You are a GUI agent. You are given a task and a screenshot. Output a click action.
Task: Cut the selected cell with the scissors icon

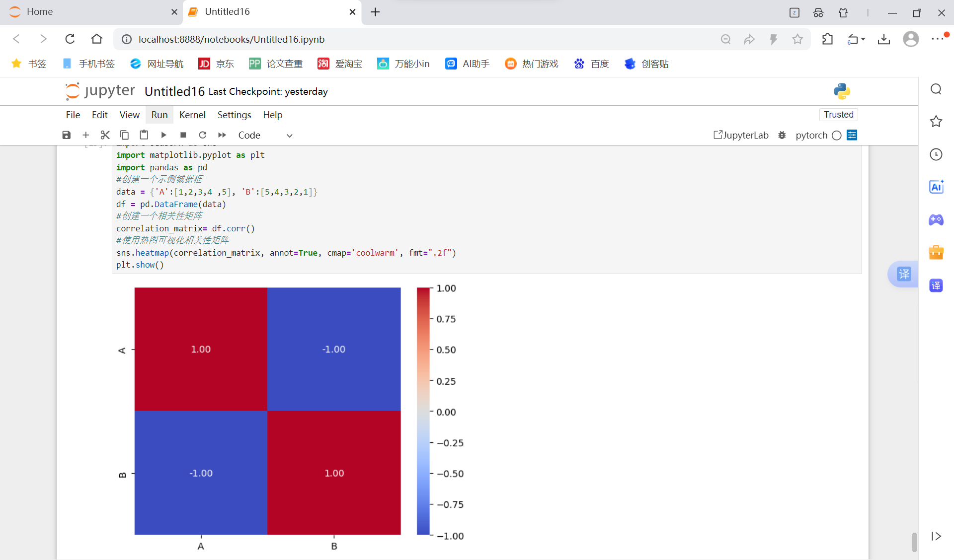pos(105,135)
